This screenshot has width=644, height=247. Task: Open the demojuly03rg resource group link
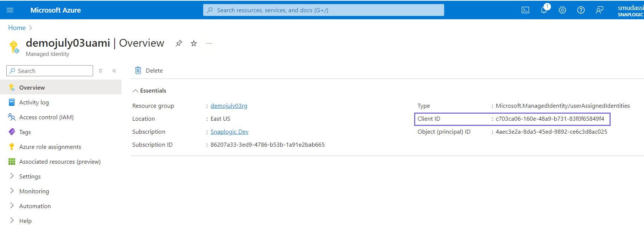pos(229,106)
